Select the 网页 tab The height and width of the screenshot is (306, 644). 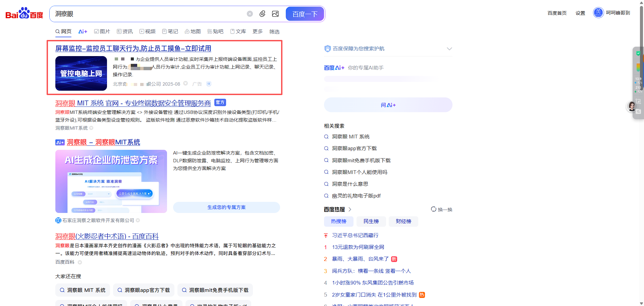coord(63,32)
